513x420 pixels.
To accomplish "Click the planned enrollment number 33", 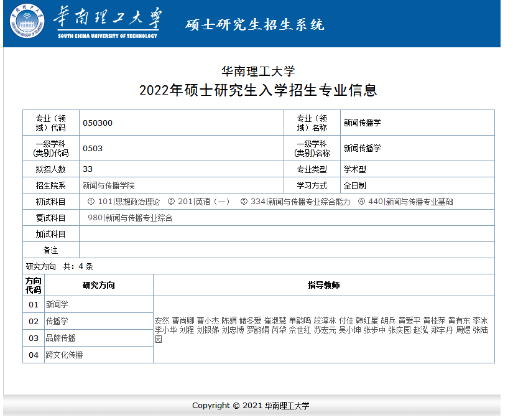I will tap(88, 169).
